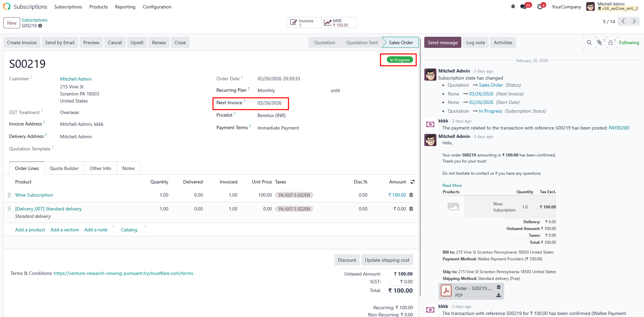Expand the Read More link

pos(452,185)
